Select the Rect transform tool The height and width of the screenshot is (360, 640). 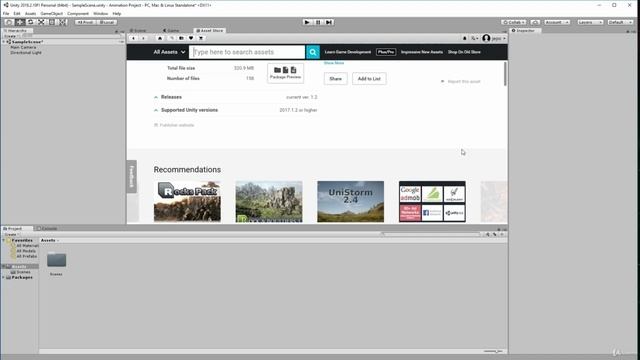[x=51, y=22]
